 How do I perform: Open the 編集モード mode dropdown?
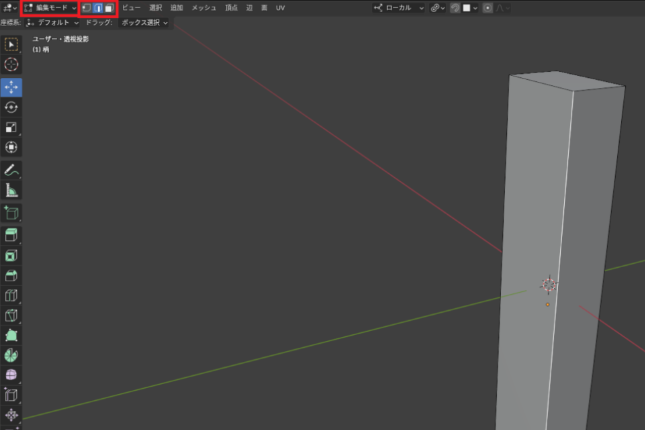point(50,7)
